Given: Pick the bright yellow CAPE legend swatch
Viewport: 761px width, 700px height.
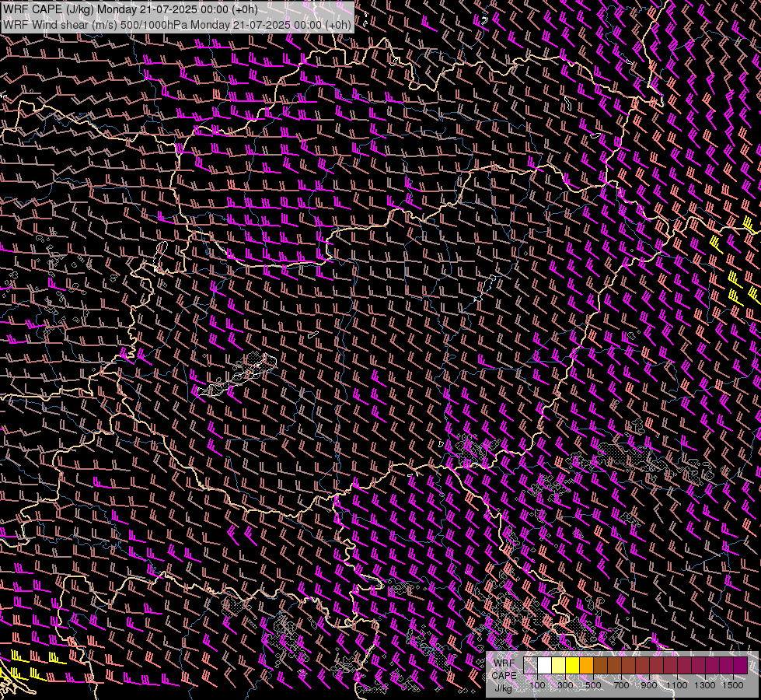Looking at the screenshot, I should click(x=573, y=665).
